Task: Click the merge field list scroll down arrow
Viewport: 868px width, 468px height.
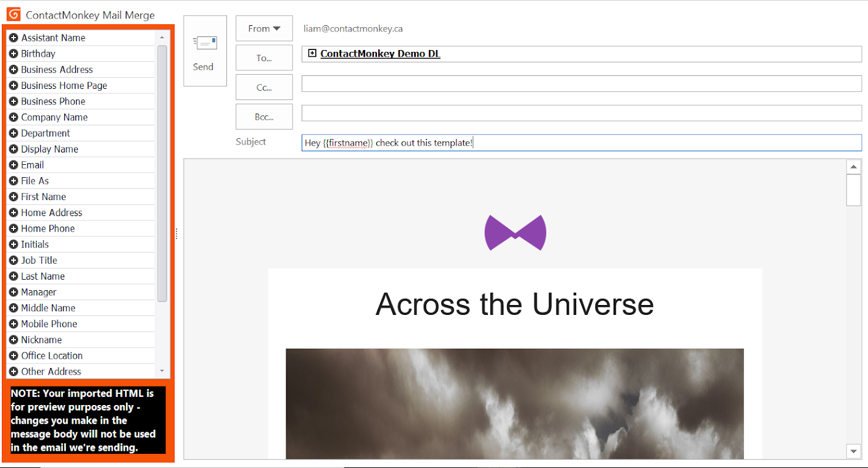Action: (162, 371)
